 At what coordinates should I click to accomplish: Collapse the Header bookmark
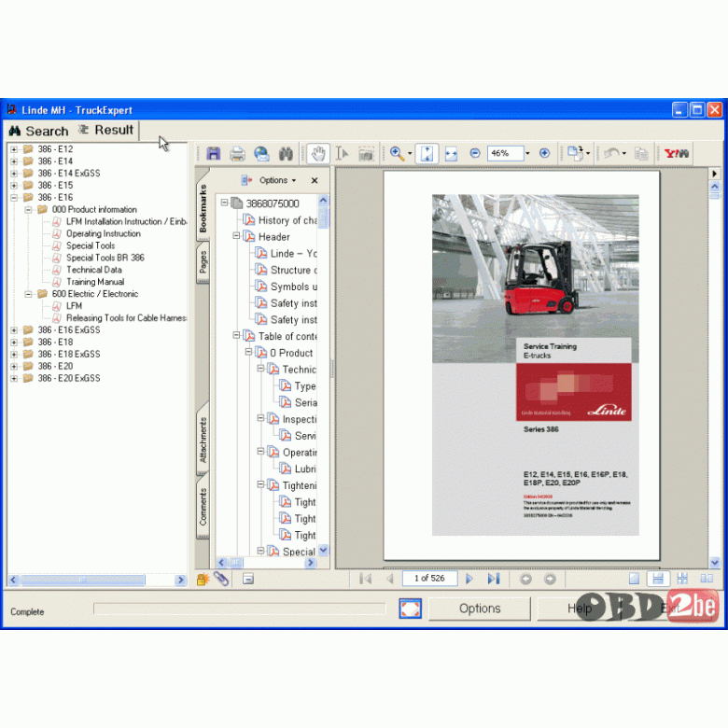tap(236, 236)
